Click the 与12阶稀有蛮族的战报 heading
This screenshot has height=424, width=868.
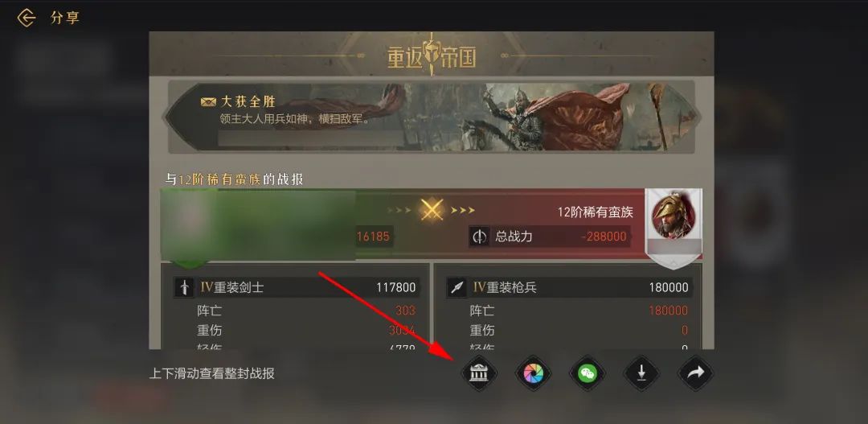click(235, 179)
